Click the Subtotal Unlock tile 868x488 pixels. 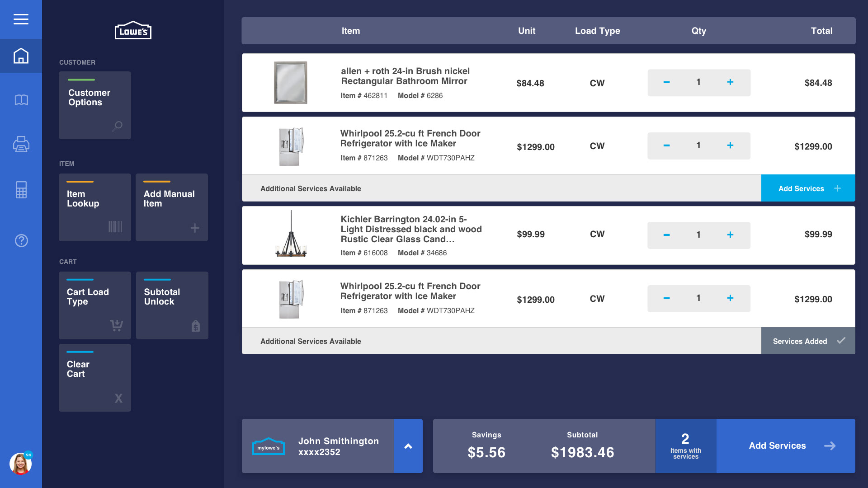(x=172, y=305)
